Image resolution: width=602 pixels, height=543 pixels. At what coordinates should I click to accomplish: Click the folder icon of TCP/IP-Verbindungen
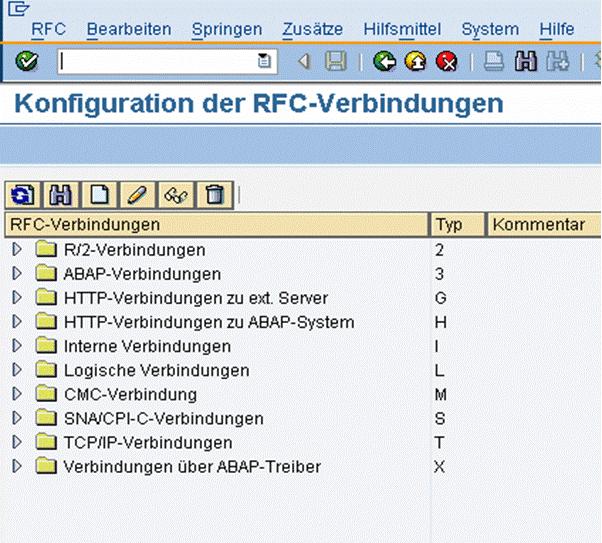(x=46, y=442)
